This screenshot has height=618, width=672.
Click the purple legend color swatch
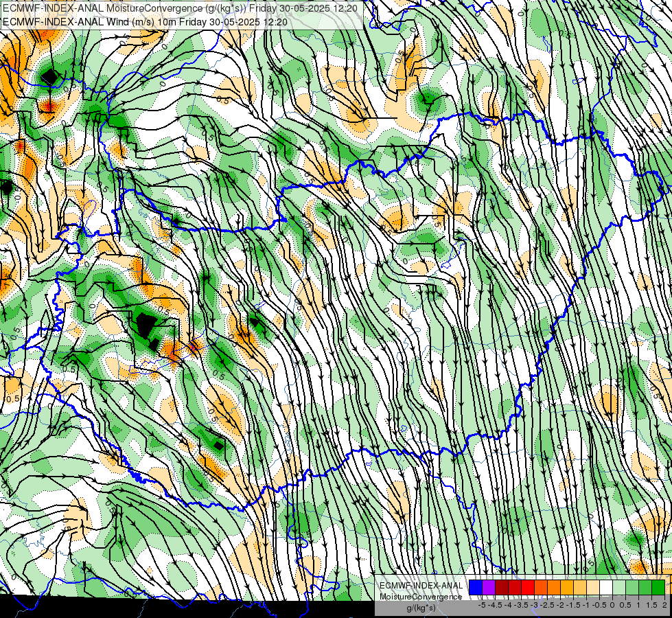(x=489, y=587)
